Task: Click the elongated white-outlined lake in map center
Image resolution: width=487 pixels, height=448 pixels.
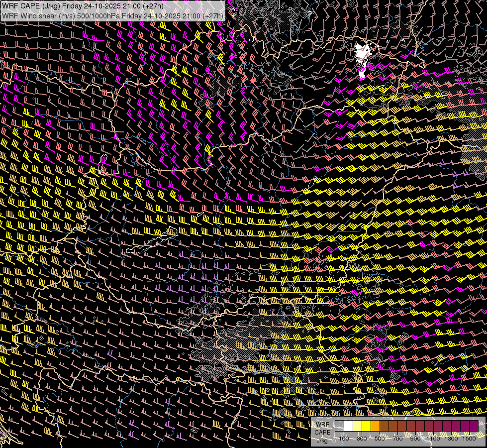Action: click(x=152, y=241)
